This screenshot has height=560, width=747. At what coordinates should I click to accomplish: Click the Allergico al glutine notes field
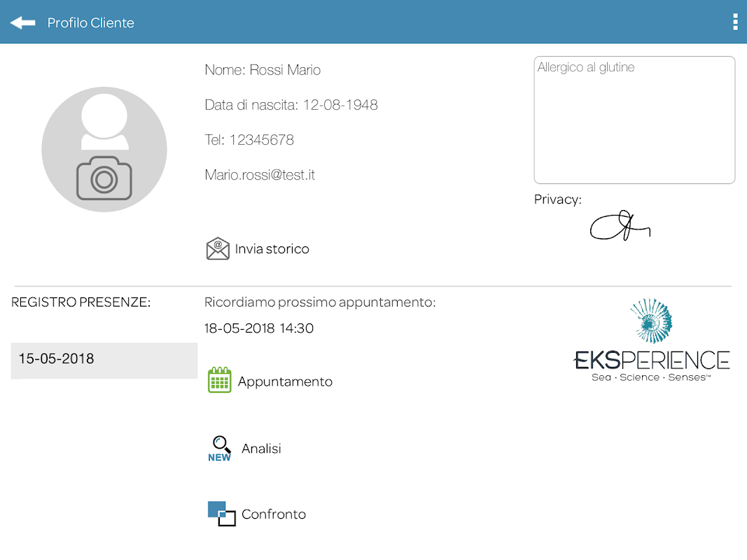pos(634,120)
